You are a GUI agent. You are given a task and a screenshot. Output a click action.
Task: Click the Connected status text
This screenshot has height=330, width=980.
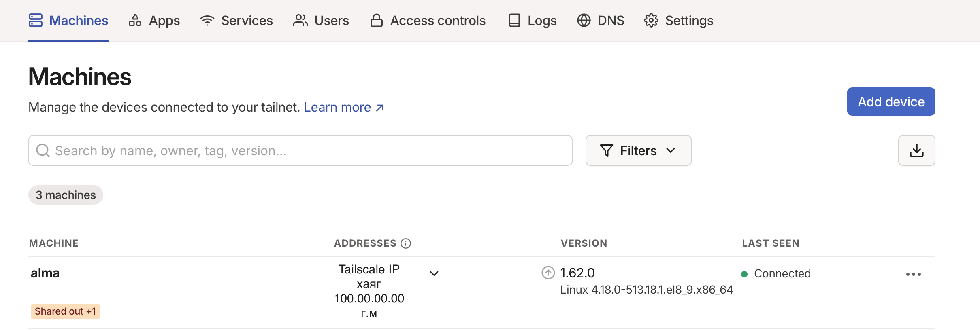pos(782,273)
